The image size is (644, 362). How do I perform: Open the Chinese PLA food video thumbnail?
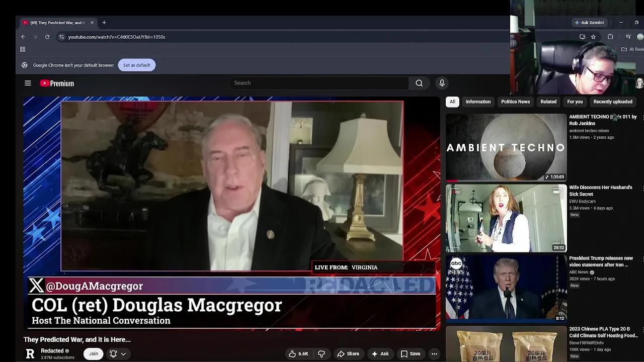coord(506,344)
